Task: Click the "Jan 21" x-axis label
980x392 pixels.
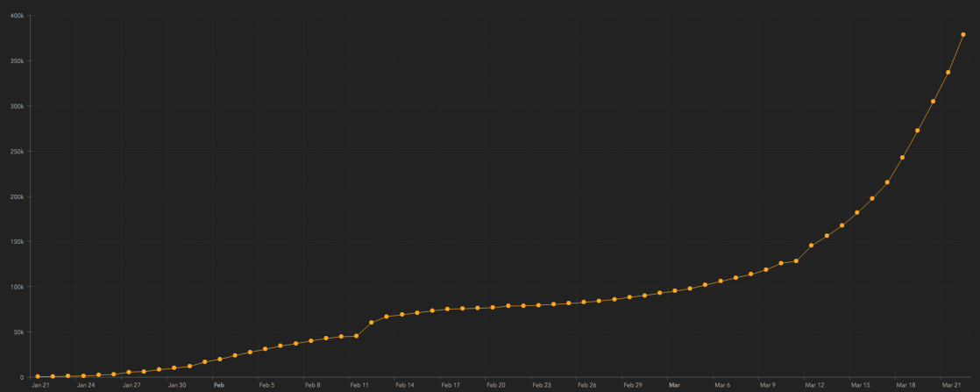Action: point(40,385)
